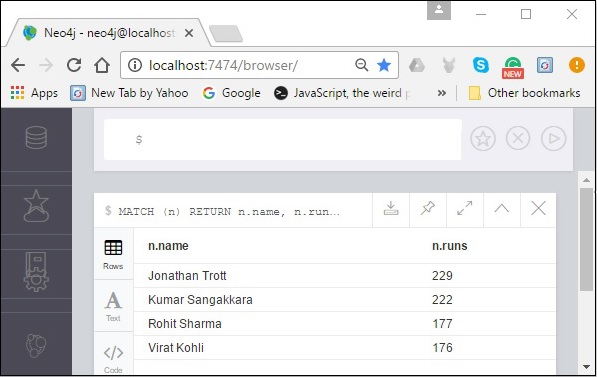597x377 pixels.
Task: Close the MATCH query result frame
Action: pos(538,208)
